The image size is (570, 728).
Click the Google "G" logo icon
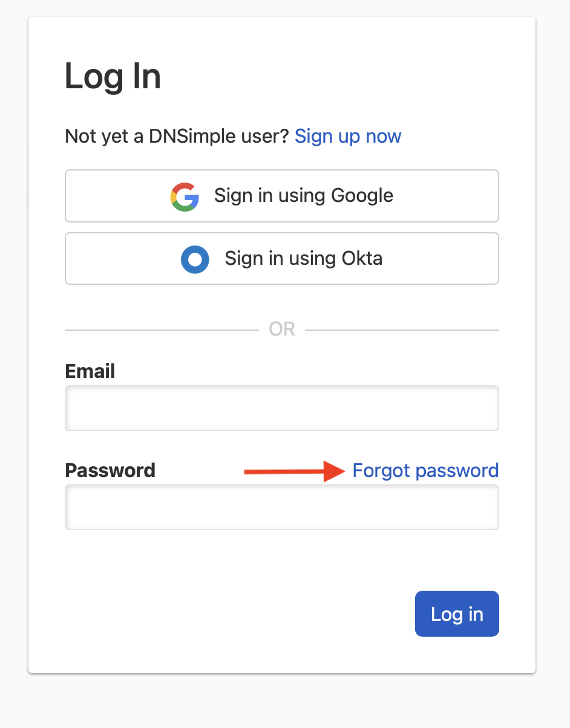185,196
